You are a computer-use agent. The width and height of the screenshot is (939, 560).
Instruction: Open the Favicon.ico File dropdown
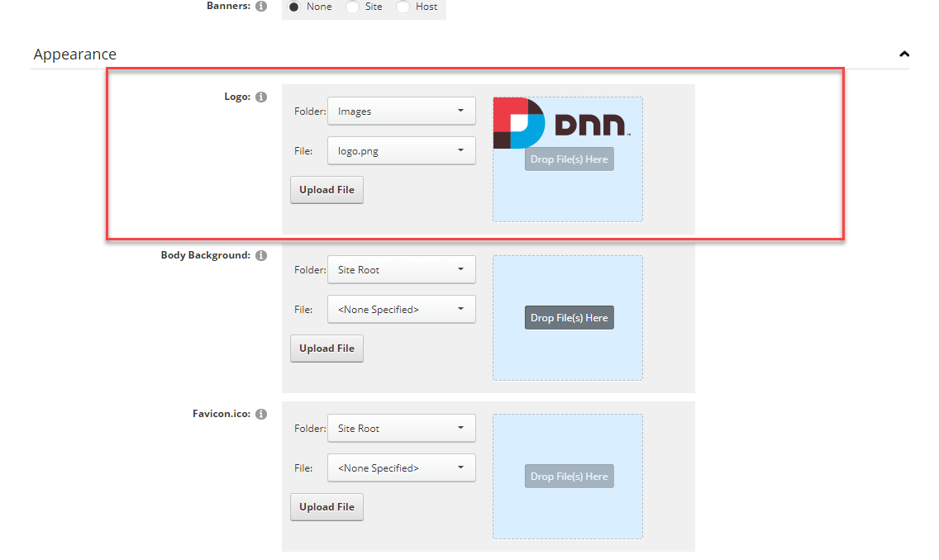[401, 467]
